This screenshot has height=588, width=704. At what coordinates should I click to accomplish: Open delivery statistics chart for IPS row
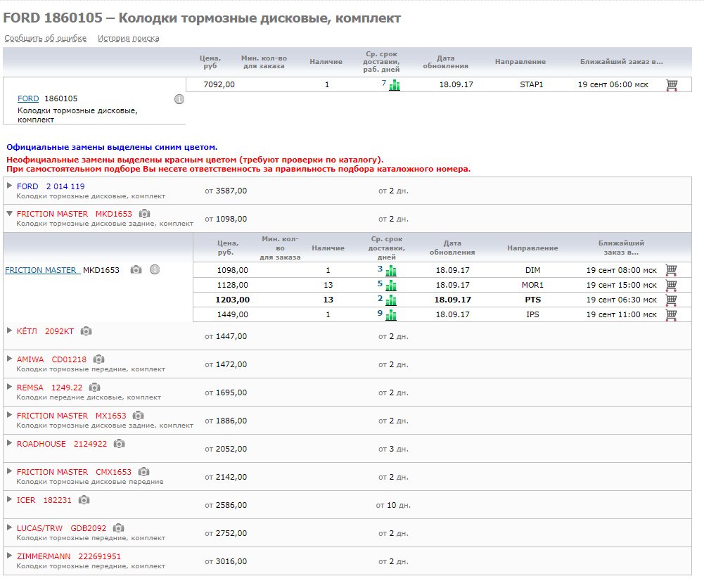(x=391, y=315)
